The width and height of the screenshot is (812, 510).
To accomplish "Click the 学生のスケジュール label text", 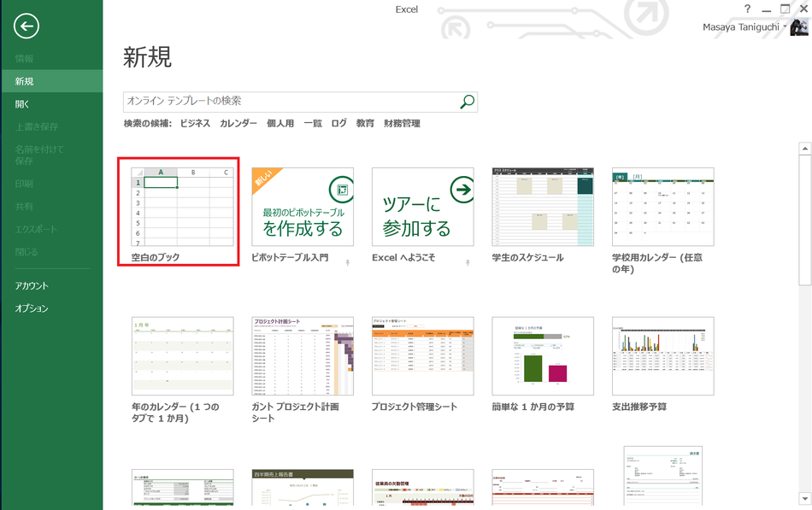I will coord(527,257).
